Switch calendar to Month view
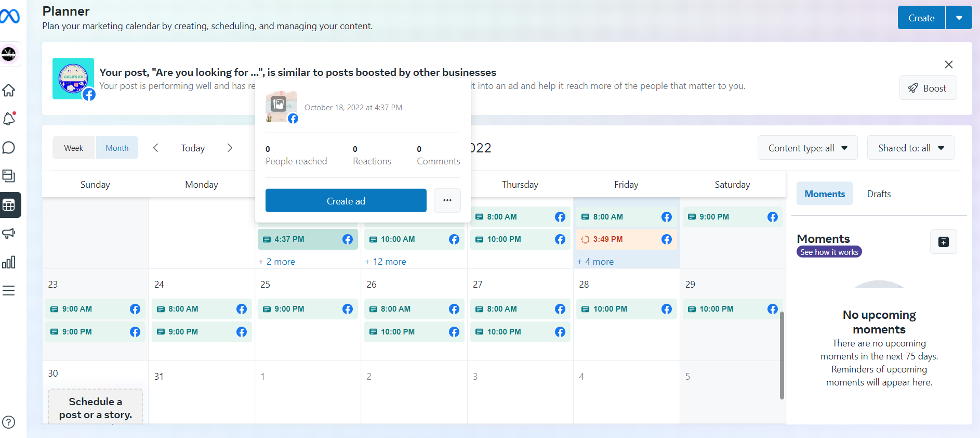 117,148
